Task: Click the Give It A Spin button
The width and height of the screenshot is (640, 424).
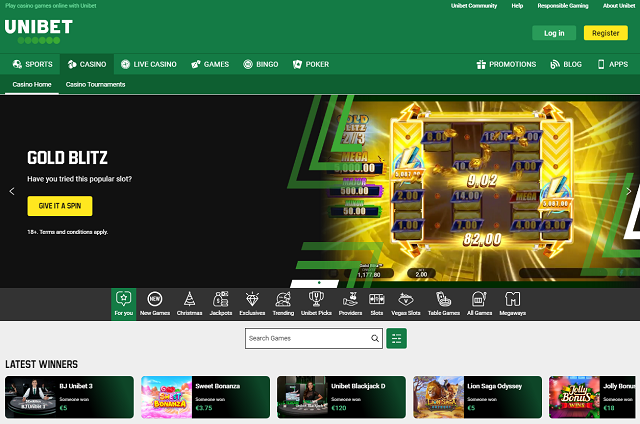Action: tap(60, 206)
